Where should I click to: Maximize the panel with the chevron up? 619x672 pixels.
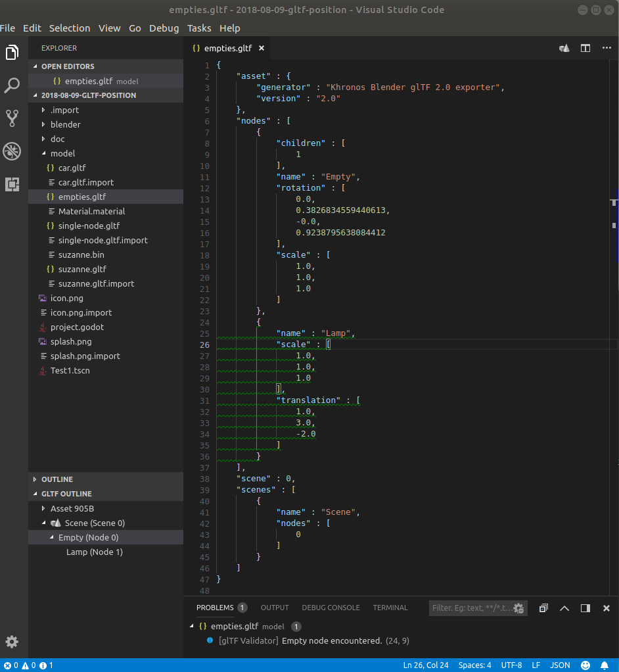pyautogui.click(x=564, y=608)
